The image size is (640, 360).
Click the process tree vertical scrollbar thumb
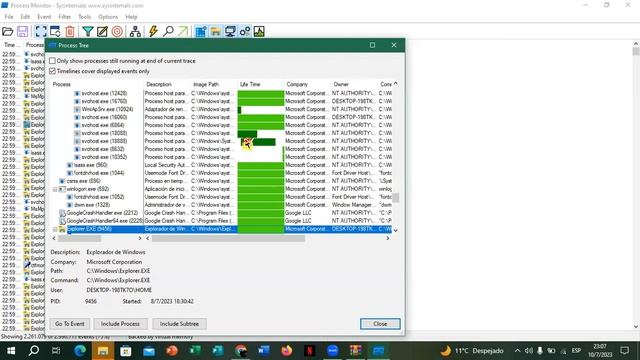tap(396, 198)
